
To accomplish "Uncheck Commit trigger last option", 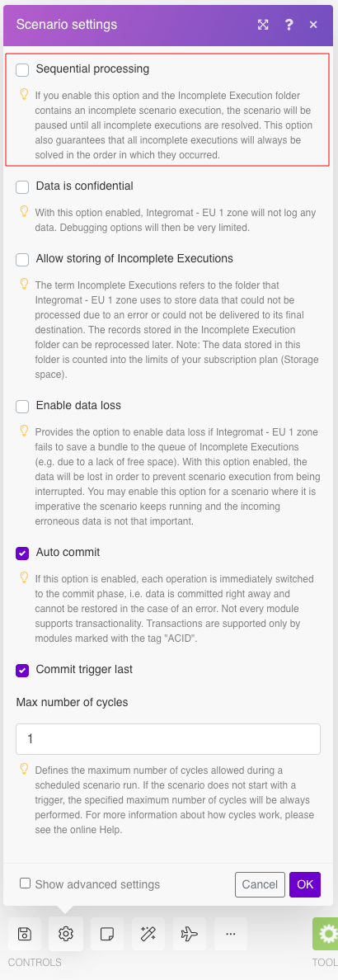I will pyautogui.click(x=22, y=670).
